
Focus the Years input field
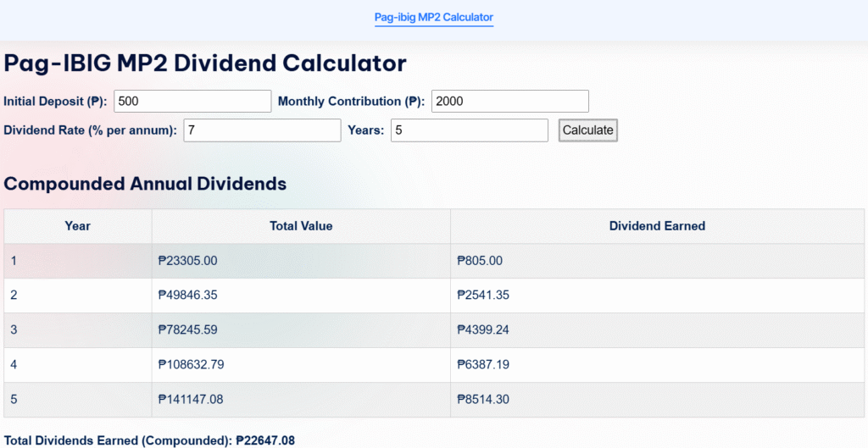(470, 130)
